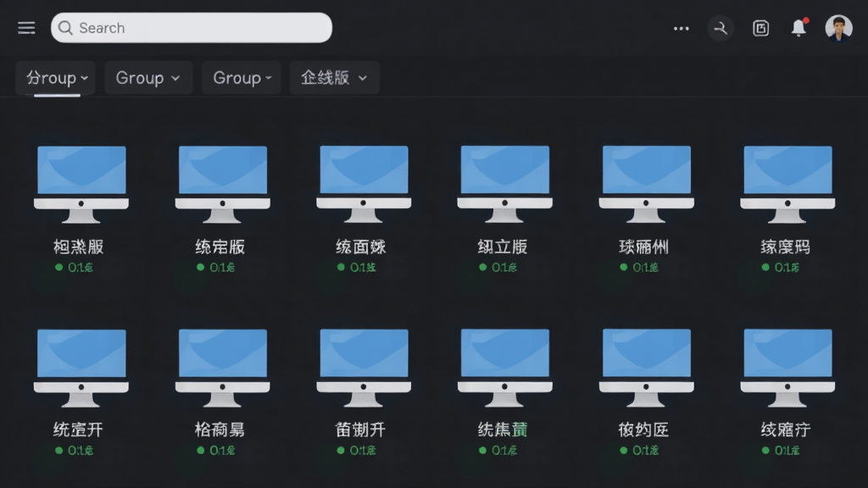Select the last monitor in the top row
The height and width of the screenshot is (488, 868).
(x=787, y=184)
